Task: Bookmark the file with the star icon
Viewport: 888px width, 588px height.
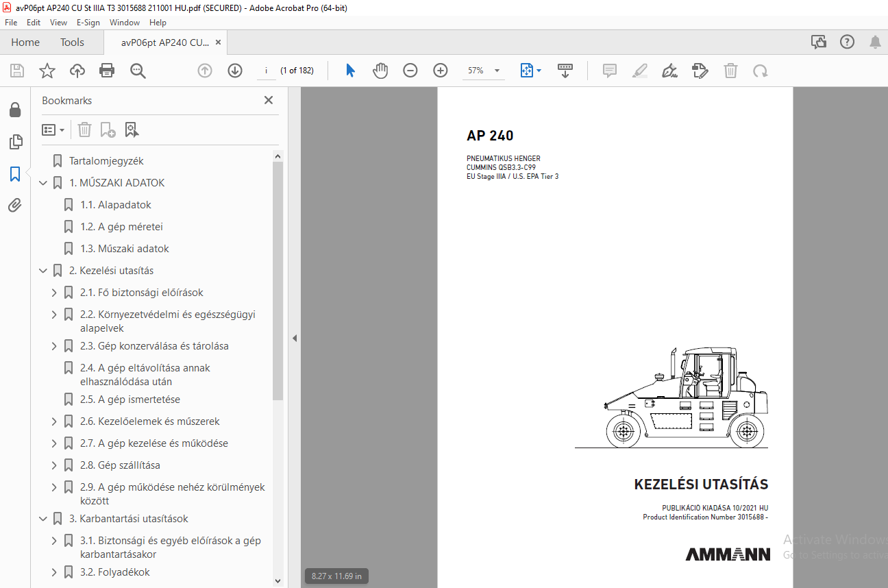Action: pos(47,71)
